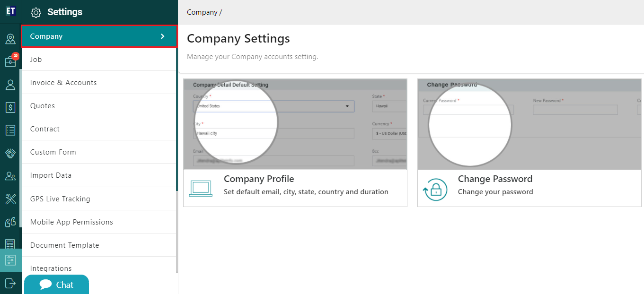
Task: Click the Company breadcrumb link
Action: (202, 12)
